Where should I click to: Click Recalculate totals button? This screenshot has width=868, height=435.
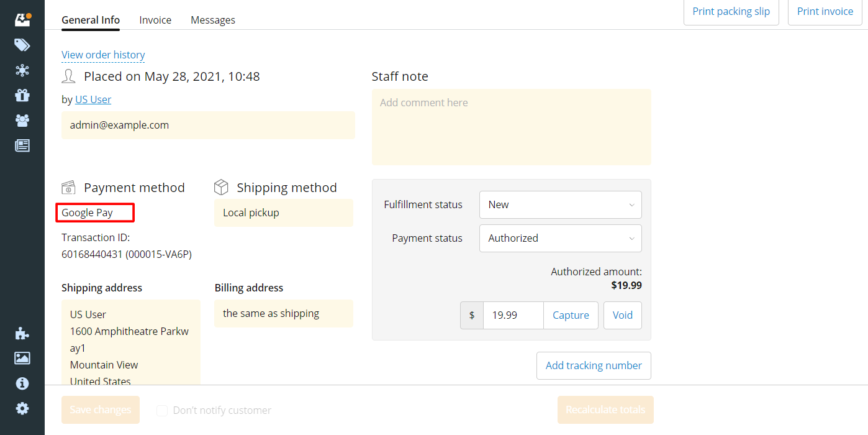(605, 410)
